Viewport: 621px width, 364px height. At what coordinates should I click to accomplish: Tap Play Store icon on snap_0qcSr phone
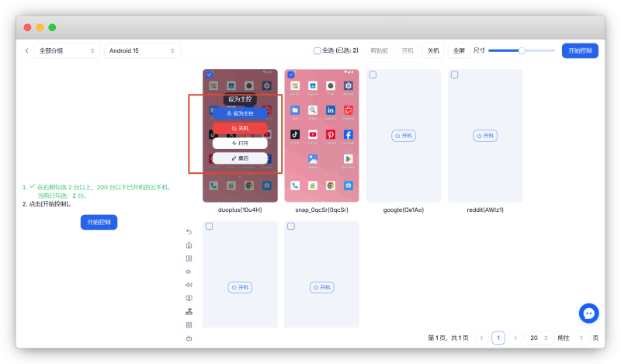click(x=348, y=159)
